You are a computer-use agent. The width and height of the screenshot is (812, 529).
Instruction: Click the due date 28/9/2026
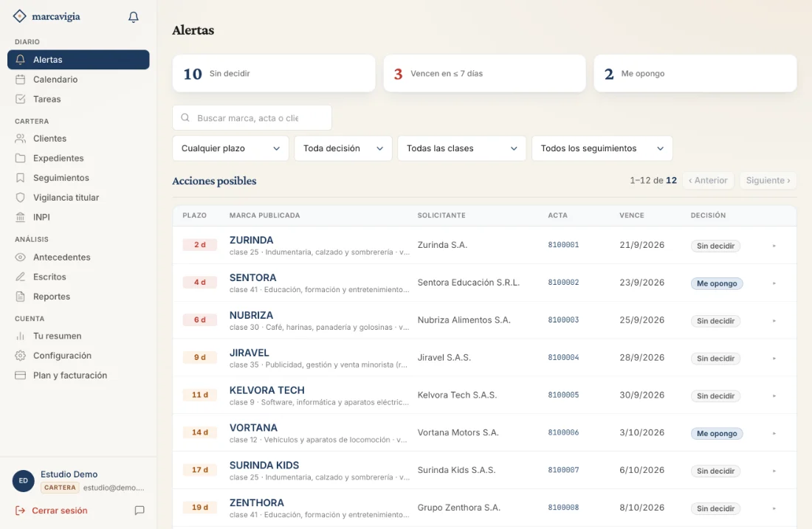[641, 357]
